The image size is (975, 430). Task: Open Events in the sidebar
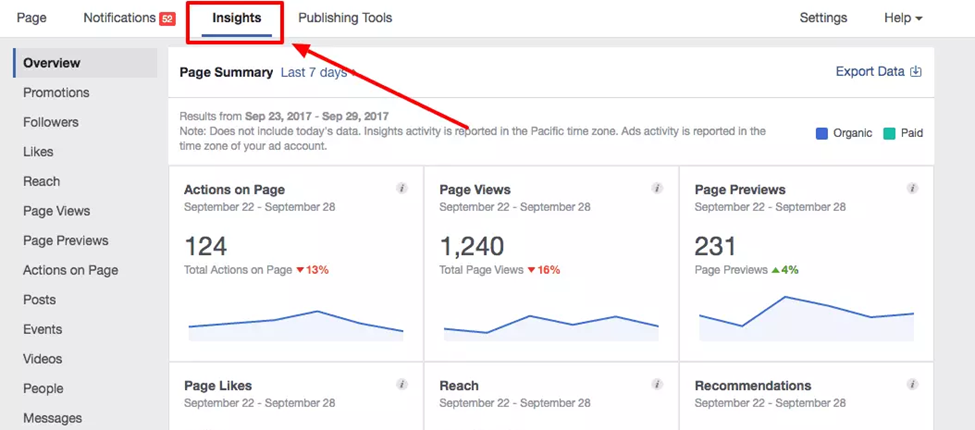click(42, 329)
